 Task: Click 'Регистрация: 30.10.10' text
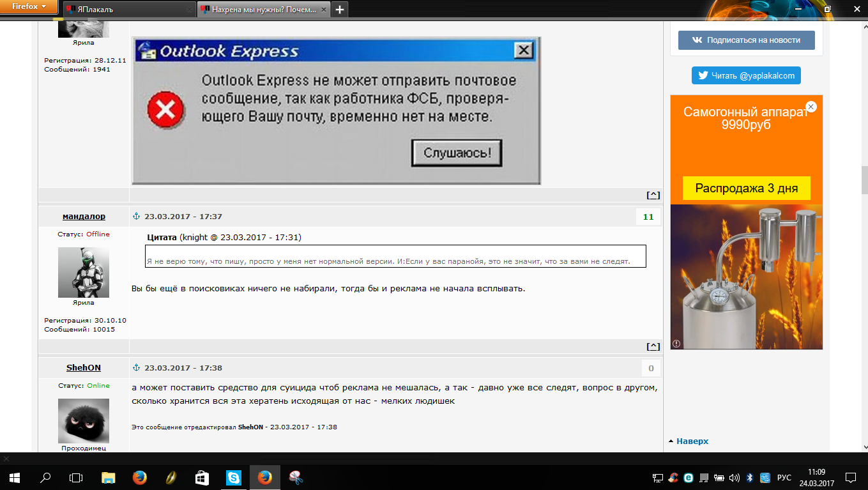[85, 320]
